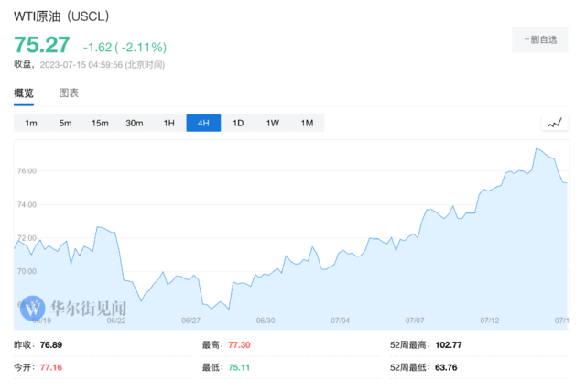Switch to the 概览 tab
The width and height of the screenshot is (586, 392).
coord(24,93)
